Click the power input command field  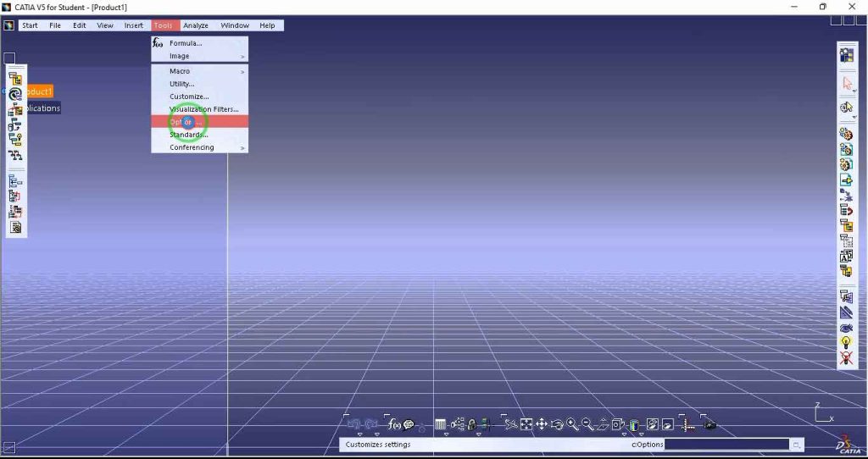pos(726,445)
